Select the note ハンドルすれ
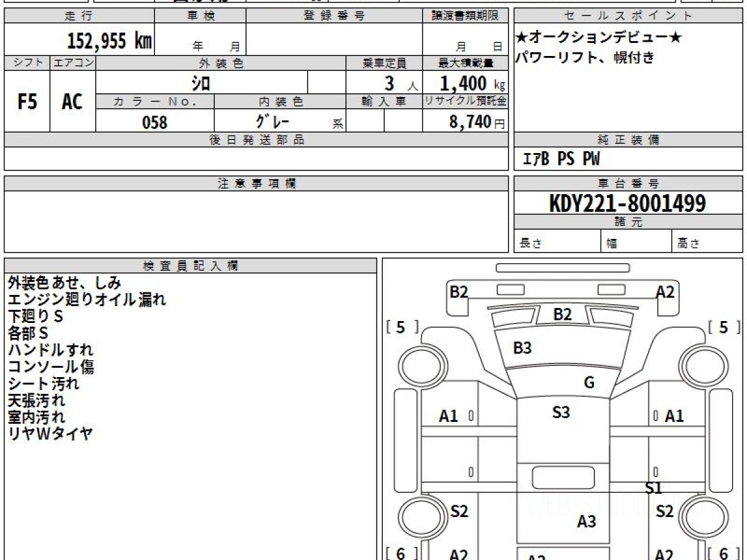 coord(50,350)
